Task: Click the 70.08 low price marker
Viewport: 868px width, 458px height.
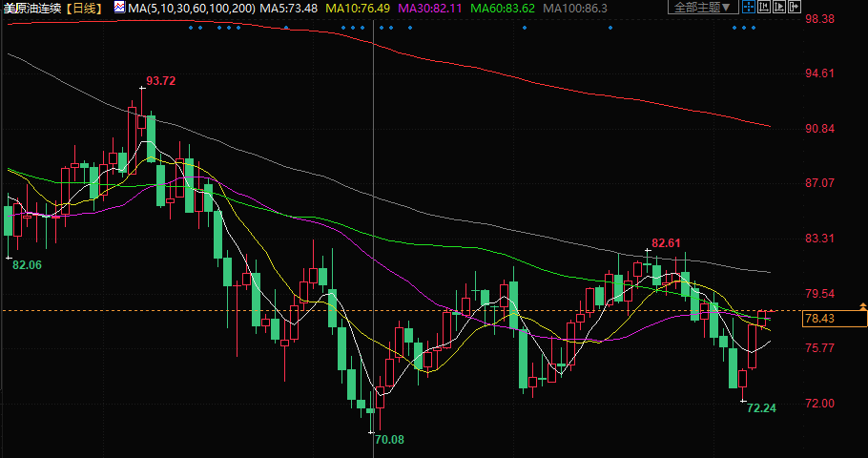Action: click(x=389, y=440)
